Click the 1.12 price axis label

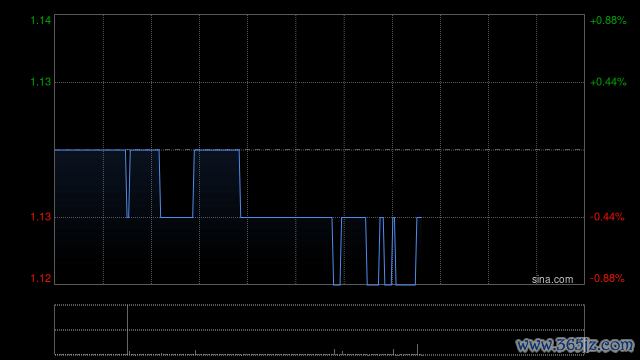tap(41, 278)
